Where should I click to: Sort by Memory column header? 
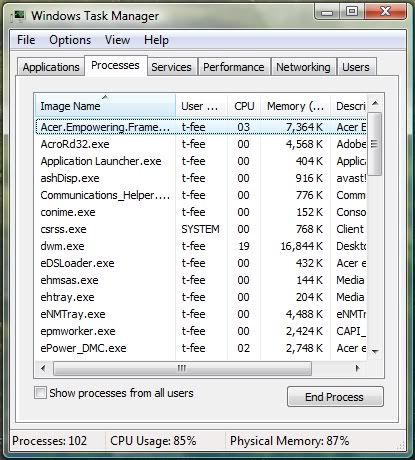tap(295, 106)
